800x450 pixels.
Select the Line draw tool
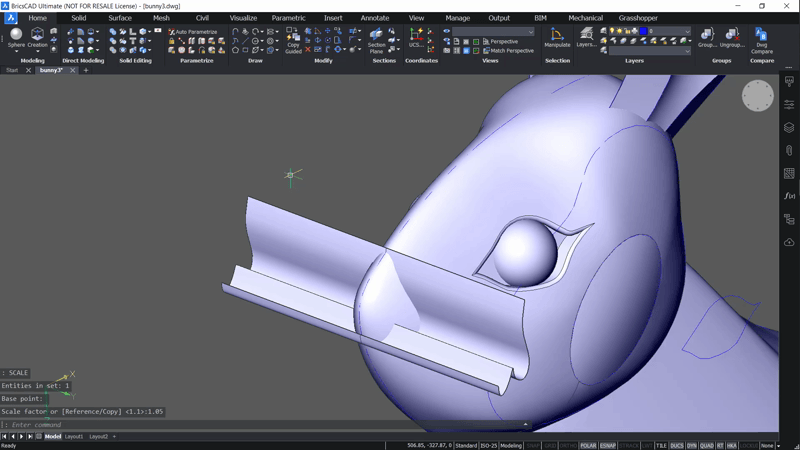pyautogui.click(x=245, y=41)
